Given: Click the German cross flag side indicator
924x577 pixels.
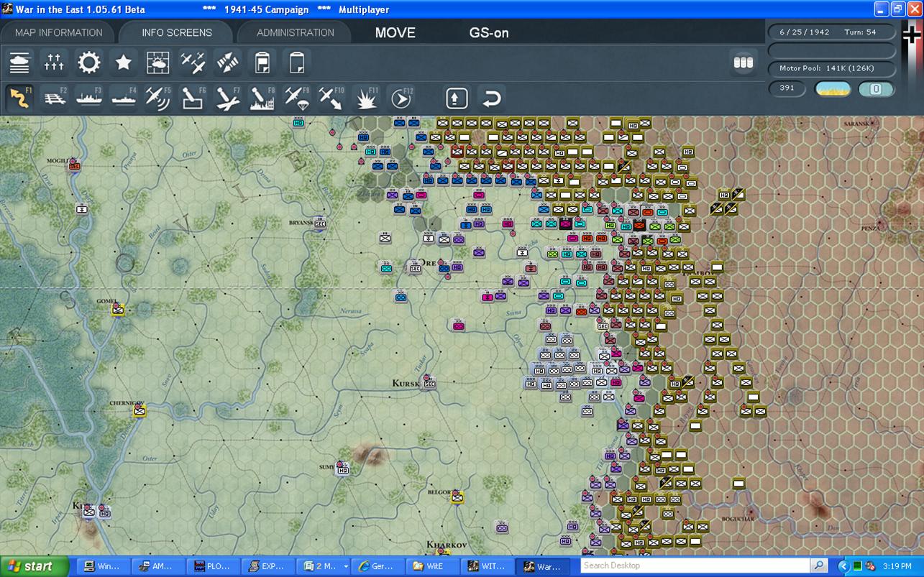Looking at the screenshot, I should (911, 34).
